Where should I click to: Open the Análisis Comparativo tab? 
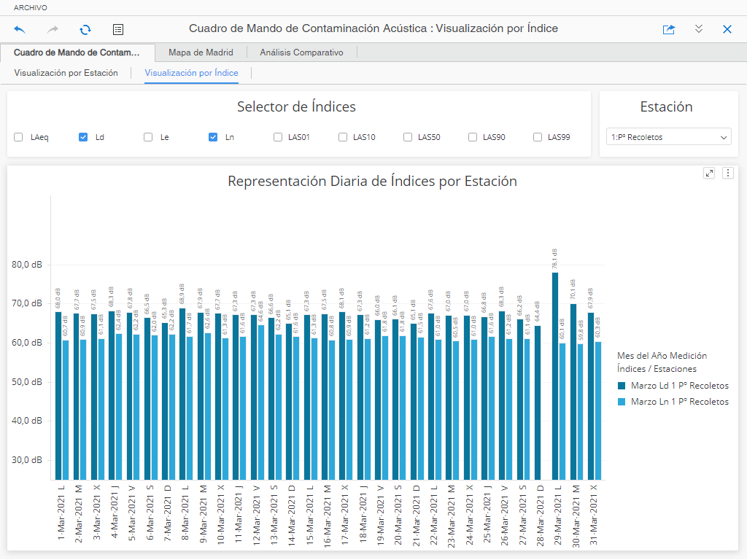[x=301, y=52]
